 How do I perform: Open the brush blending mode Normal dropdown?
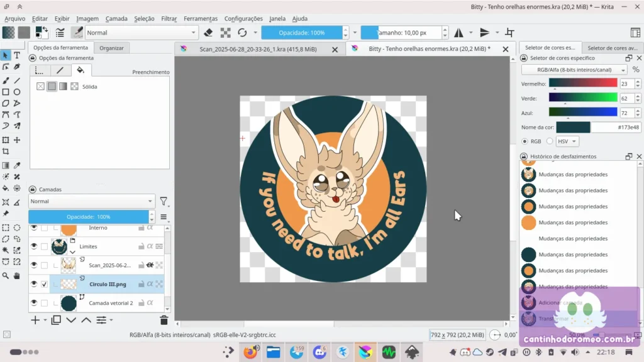click(142, 33)
